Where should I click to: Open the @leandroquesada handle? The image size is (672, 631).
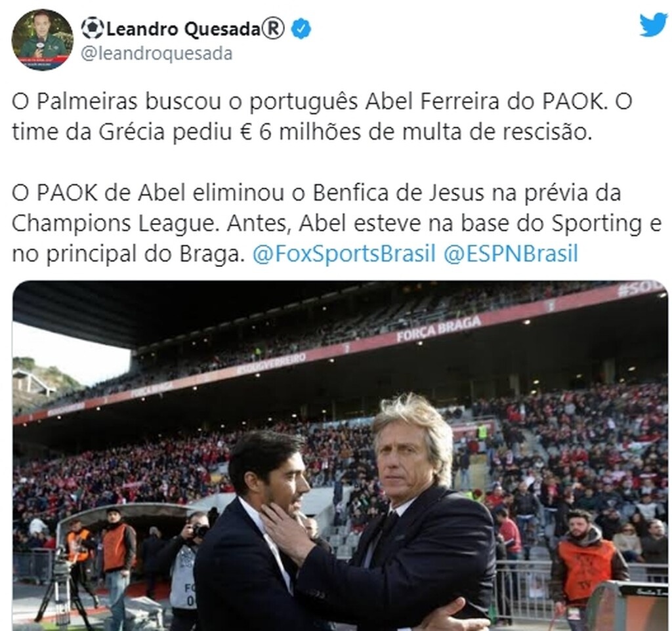(156, 54)
